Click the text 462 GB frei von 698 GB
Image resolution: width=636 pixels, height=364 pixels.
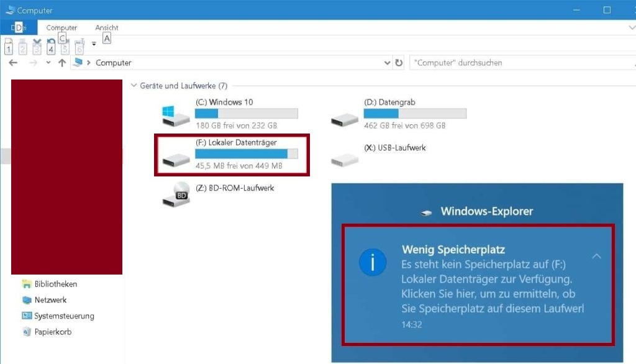click(x=405, y=126)
